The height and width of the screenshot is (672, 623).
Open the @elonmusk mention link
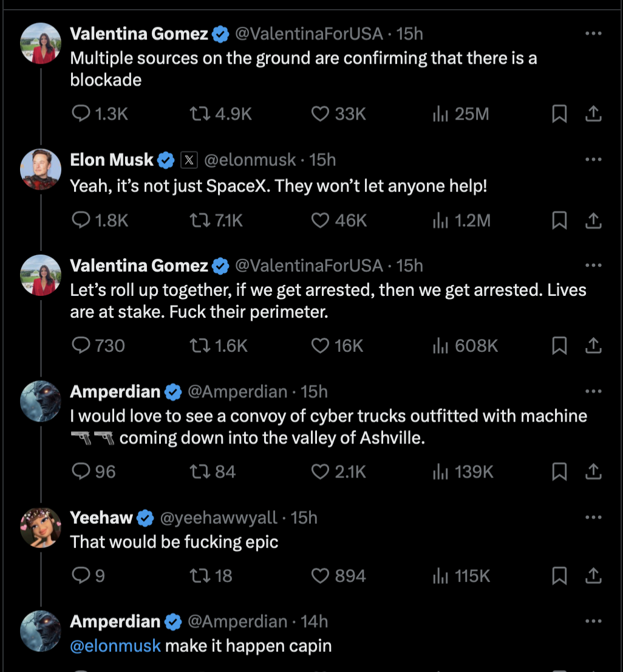(x=115, y=646)
